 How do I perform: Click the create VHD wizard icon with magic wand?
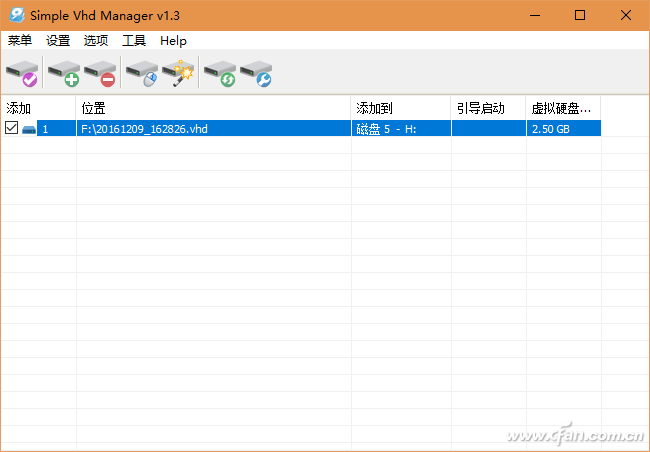pyautogui.click(x=178, y=73)
